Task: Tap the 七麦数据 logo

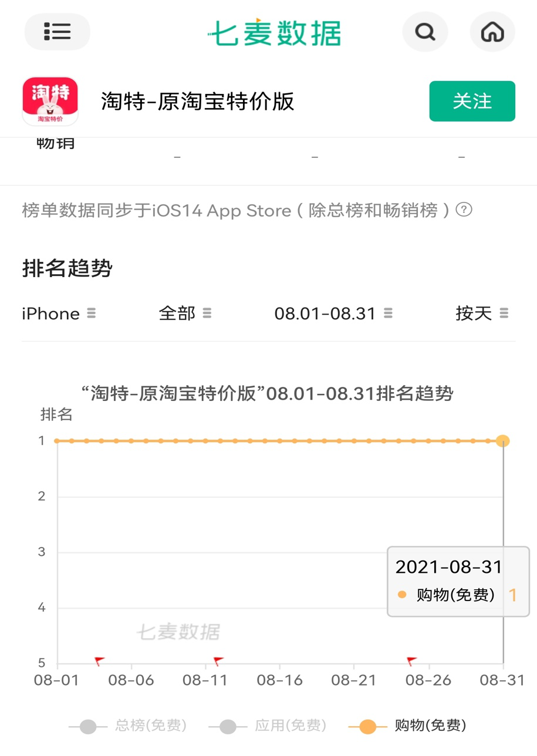Action: tap(273, 32)
